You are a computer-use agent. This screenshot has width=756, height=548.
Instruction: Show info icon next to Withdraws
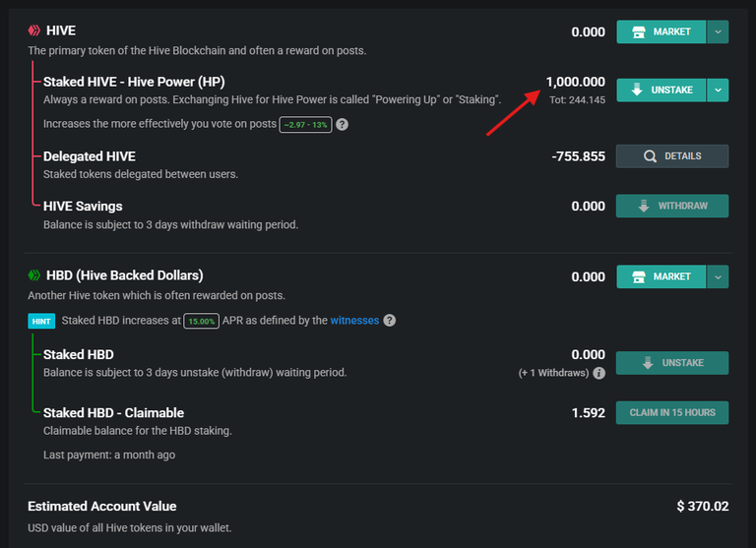(x=598, y=373)
